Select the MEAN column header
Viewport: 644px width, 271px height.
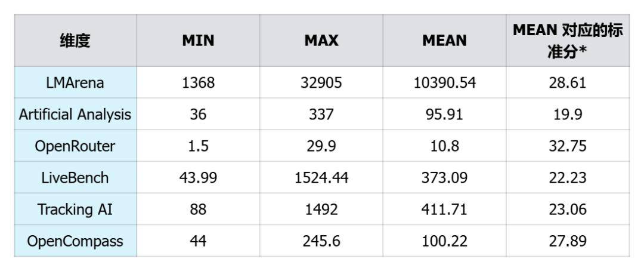[445, 41]
